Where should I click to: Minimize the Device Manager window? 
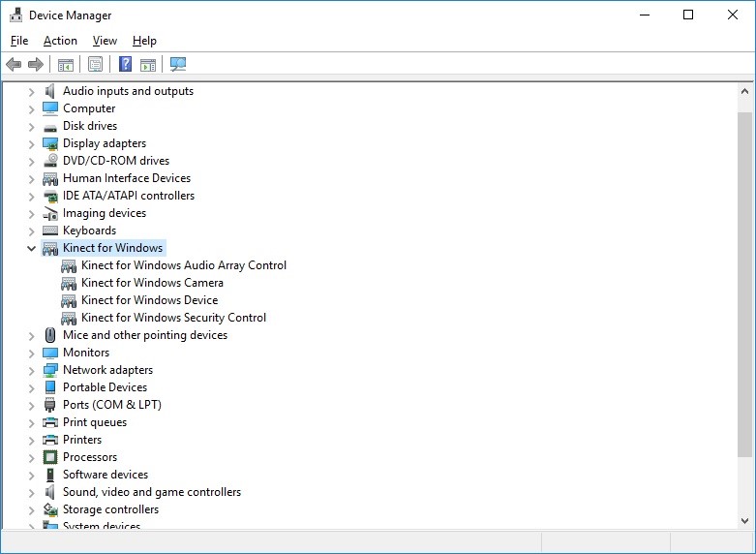(x=645, y=15)
